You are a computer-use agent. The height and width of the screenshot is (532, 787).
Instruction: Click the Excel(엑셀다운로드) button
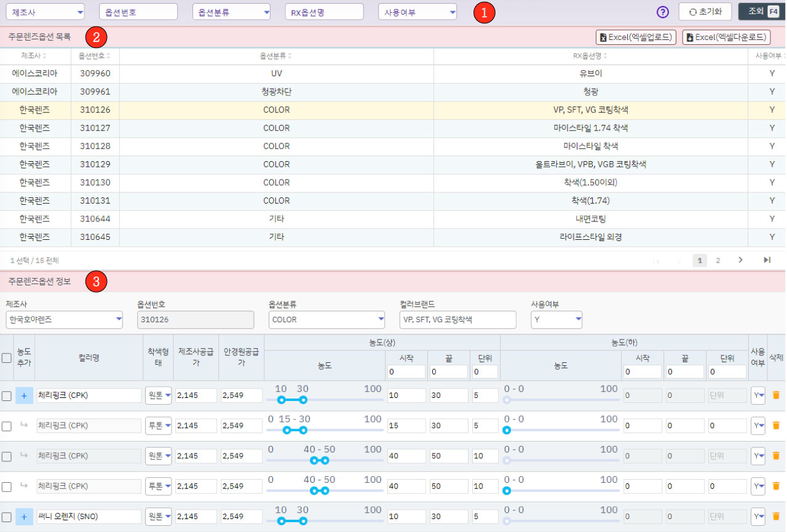(726, 38)
